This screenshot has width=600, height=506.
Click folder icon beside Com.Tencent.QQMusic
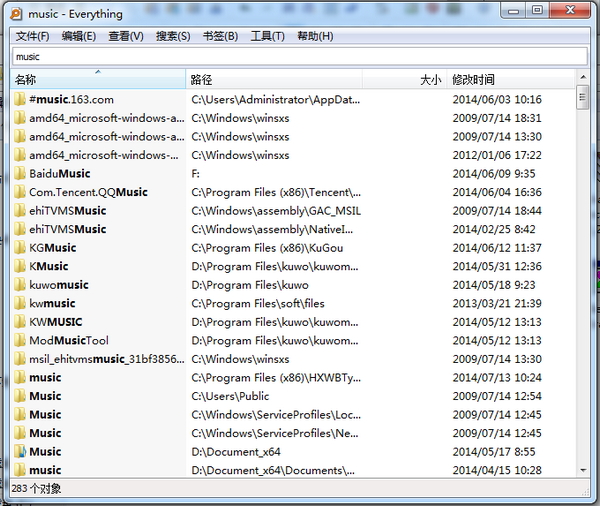click(20, 193)
